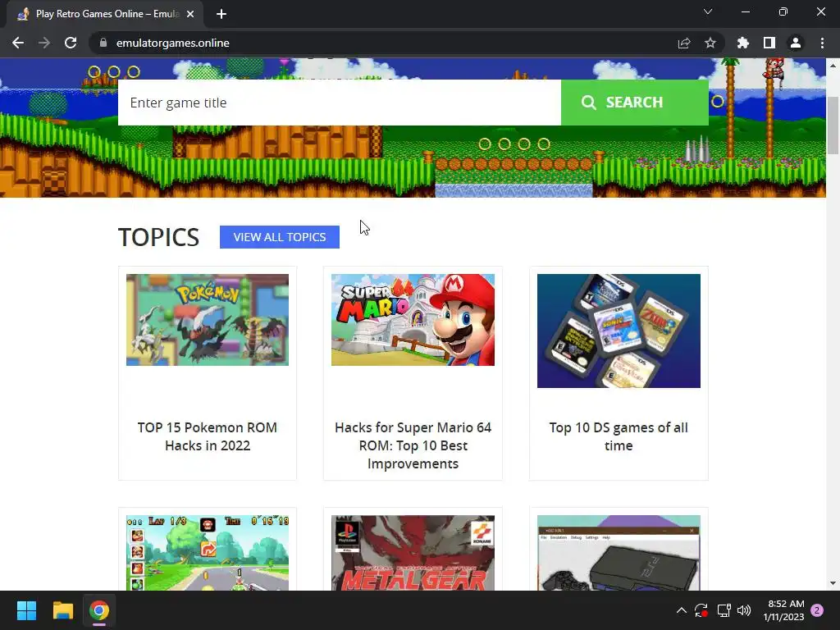
Task: Click the TOPICS heading
Action: pos(158,237)
